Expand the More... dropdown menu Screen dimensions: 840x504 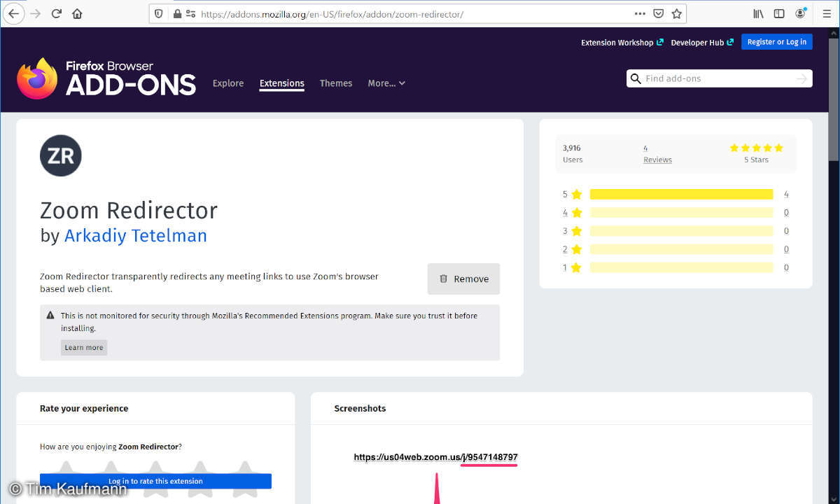[x=386, y=83]
